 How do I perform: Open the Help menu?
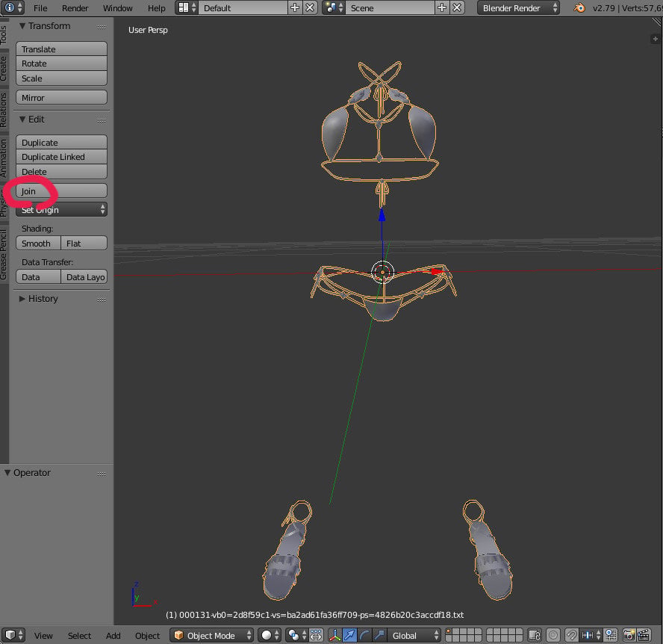[x=157, y=8]
